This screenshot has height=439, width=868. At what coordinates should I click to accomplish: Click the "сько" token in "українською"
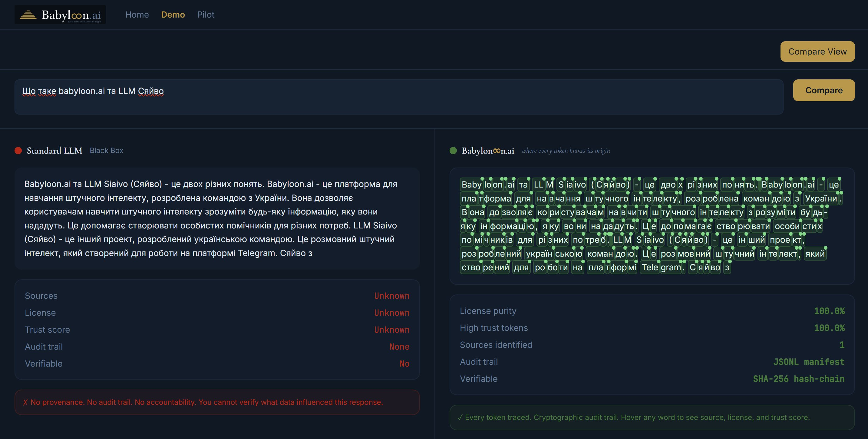click(x=565, y=254)
